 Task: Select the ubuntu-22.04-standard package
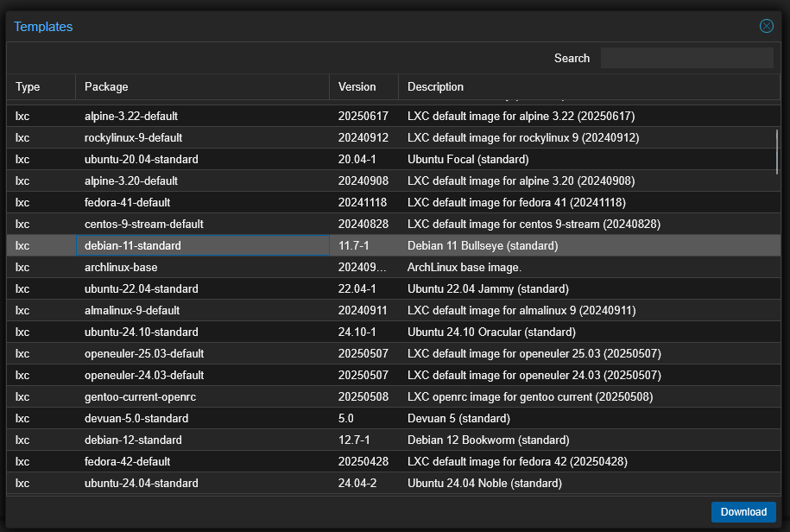click(141, 288)
